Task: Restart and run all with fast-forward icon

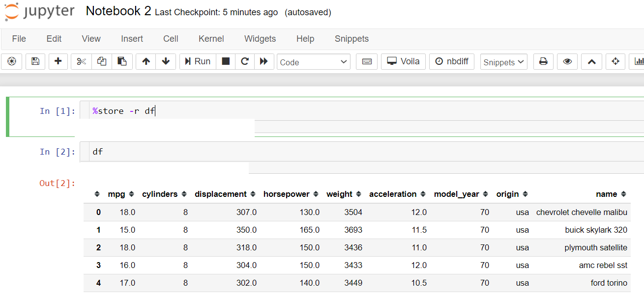Action: click(x=264, y=61)
